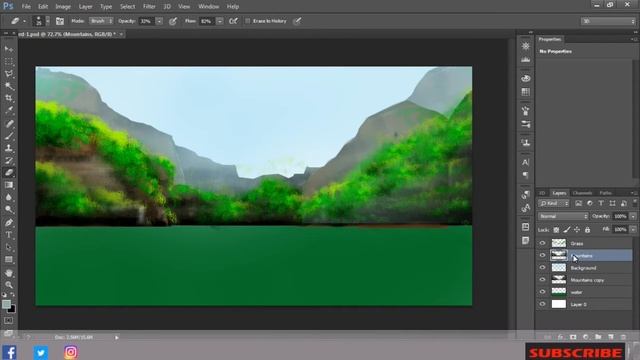Viewport: 640px width, 360px height.
Task: Select the Eraser tool in toolbox
Action: (x=9, y=173)
